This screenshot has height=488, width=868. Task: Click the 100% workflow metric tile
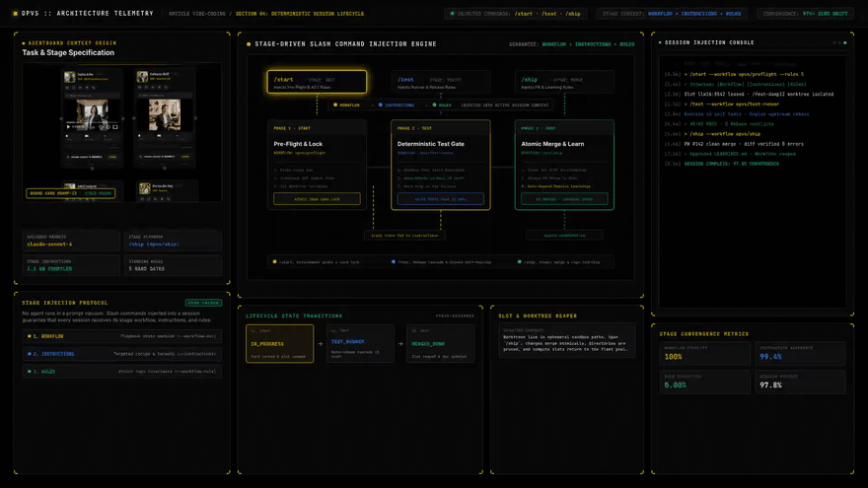click(704, 354)
